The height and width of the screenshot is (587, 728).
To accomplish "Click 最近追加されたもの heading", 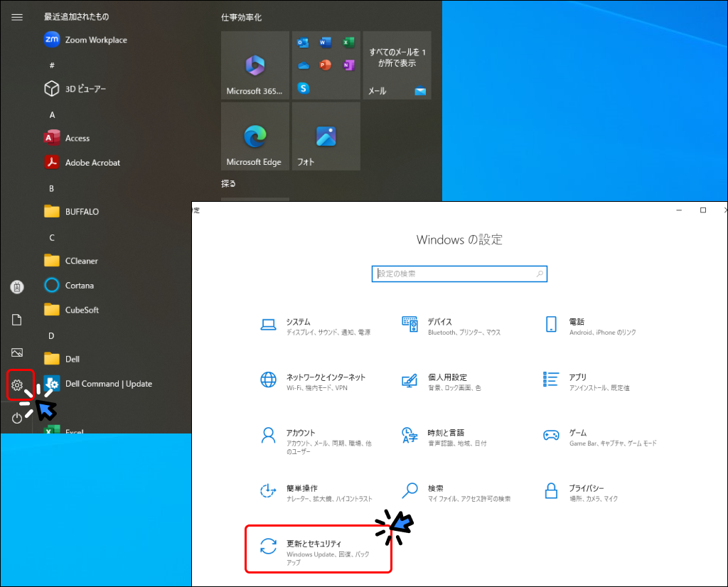I will coord(77,17).
